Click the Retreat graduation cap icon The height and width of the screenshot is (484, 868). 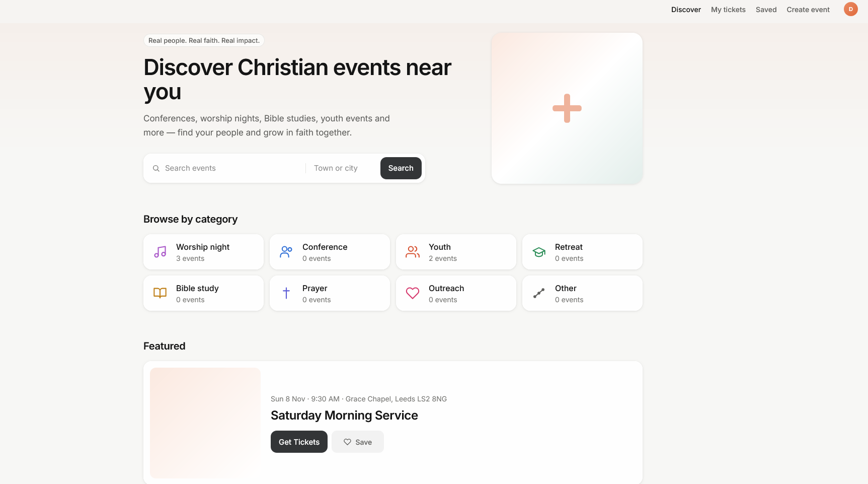[539, 252]
